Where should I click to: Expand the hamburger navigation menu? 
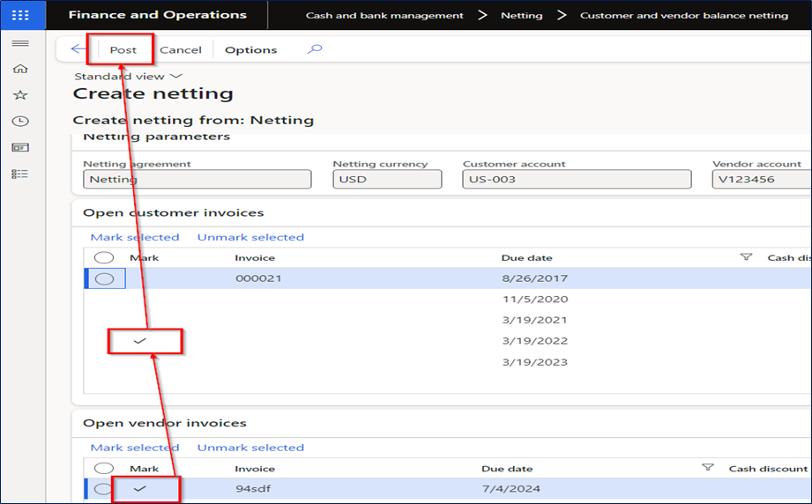pyautogui.click(x=20, y=43)
